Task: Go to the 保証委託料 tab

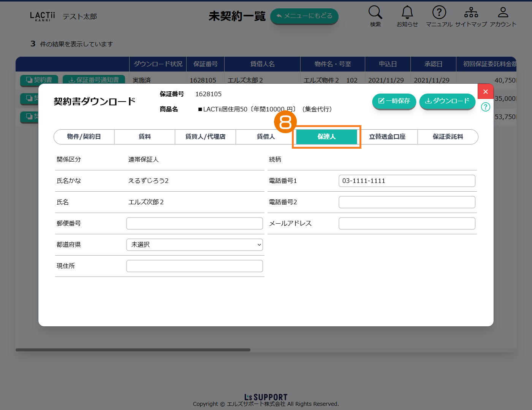Action: (x=448, y=137)
